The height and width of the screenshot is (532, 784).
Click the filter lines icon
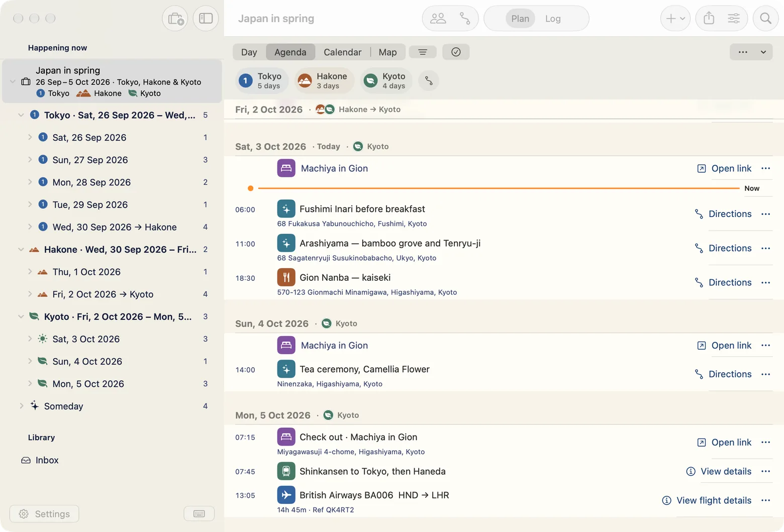click(x=423, y=52)
